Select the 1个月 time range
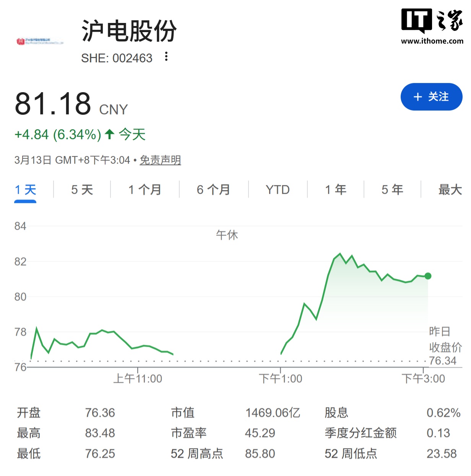 [144, 189]
